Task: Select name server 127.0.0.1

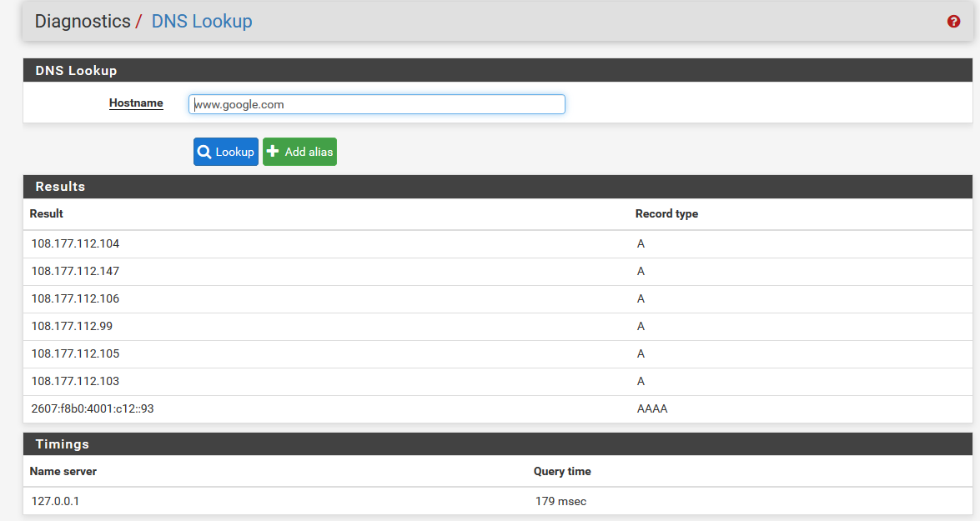Action: click(x=55, y=501)
